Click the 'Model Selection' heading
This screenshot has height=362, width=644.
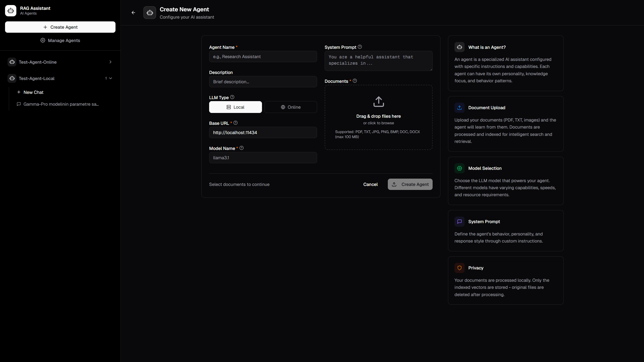(x=485, y=168)
